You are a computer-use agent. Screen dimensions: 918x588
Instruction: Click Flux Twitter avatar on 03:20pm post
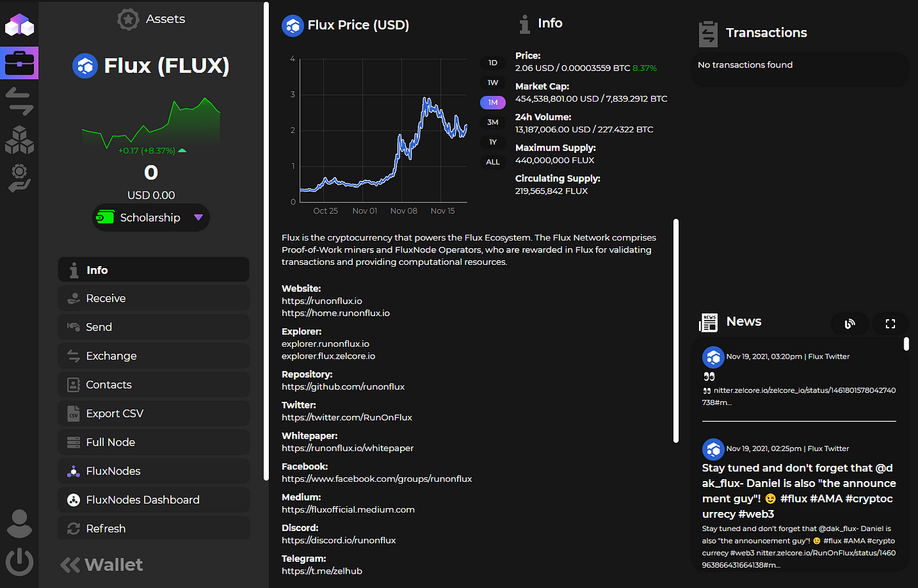point(713,357)
